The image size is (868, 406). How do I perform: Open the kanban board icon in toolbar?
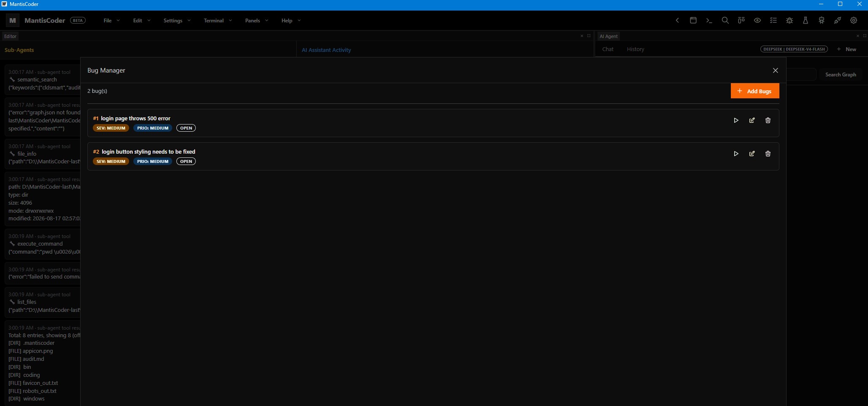click(x=741, y=20)
